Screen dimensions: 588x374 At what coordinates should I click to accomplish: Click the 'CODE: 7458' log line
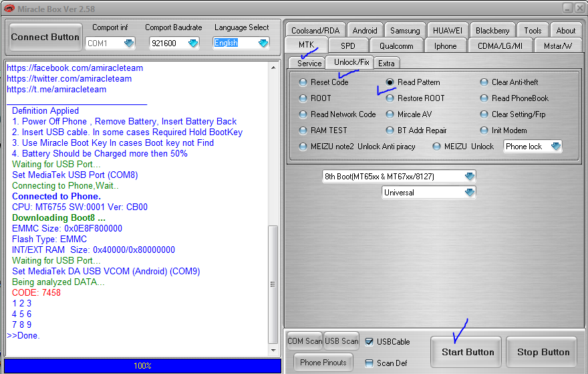(36, 292)
